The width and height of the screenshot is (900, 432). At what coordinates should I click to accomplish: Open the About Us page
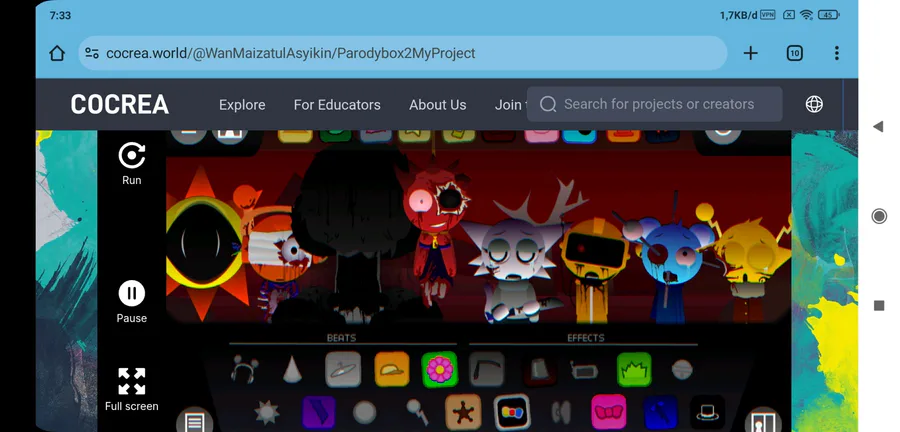point(437,105)
